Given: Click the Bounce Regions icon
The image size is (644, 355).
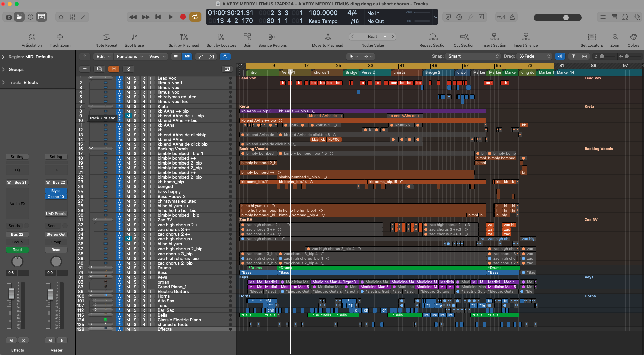Looking at the screenshot, I should click(x=273, y=37).
